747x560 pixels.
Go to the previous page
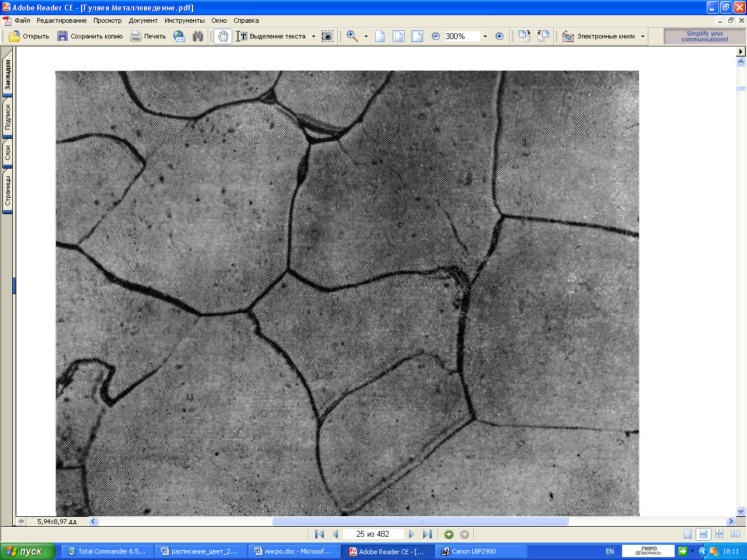point(336,534)
